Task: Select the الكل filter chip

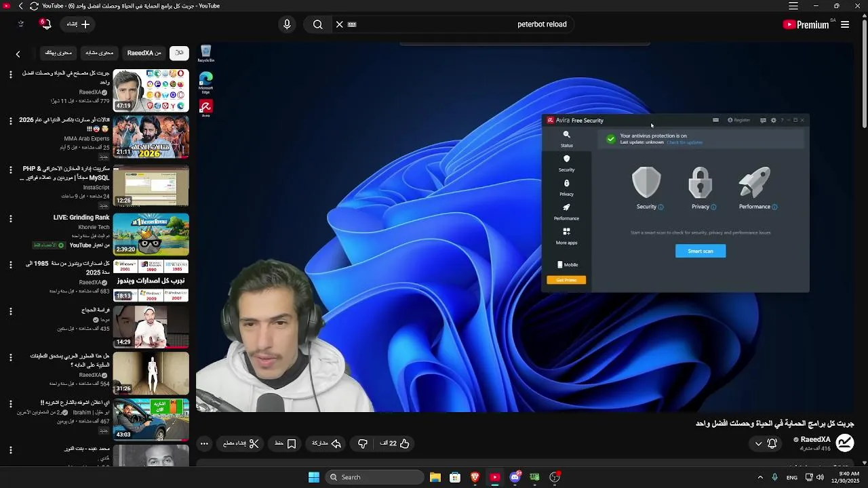Action: pos(179,53)
